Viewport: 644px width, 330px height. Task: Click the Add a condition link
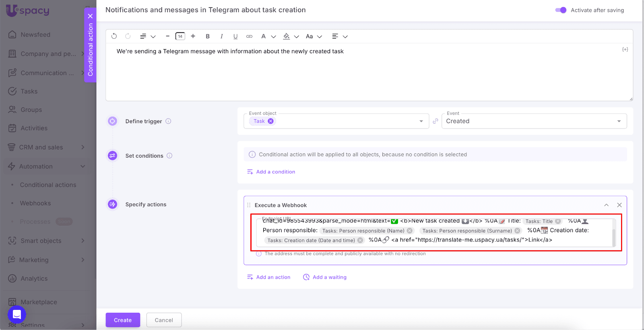point(275,172)
